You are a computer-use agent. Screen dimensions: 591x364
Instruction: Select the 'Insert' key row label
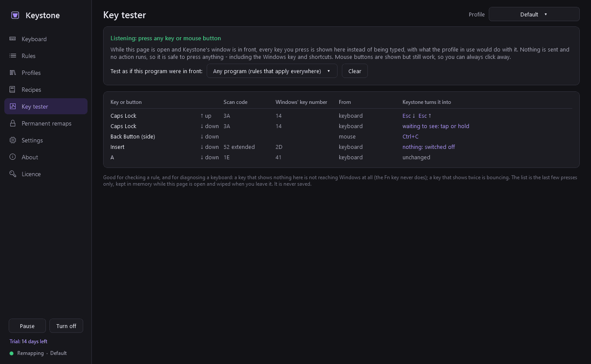point(117,147)
